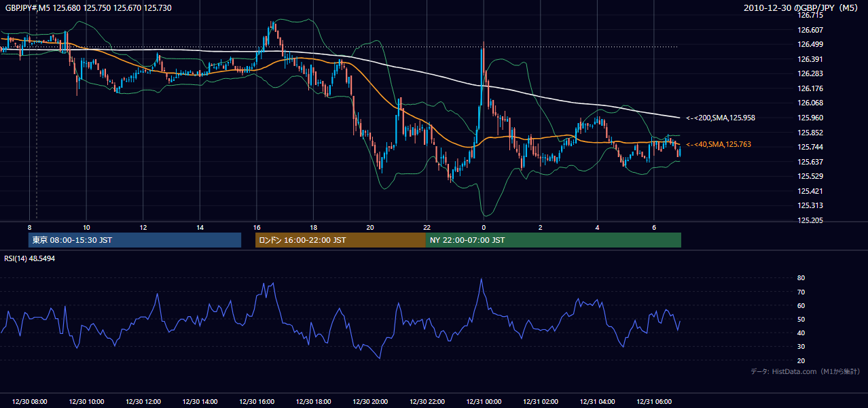Click price axis label 126.499
This screenshot has width=868, height=408.
pos(810,44)
